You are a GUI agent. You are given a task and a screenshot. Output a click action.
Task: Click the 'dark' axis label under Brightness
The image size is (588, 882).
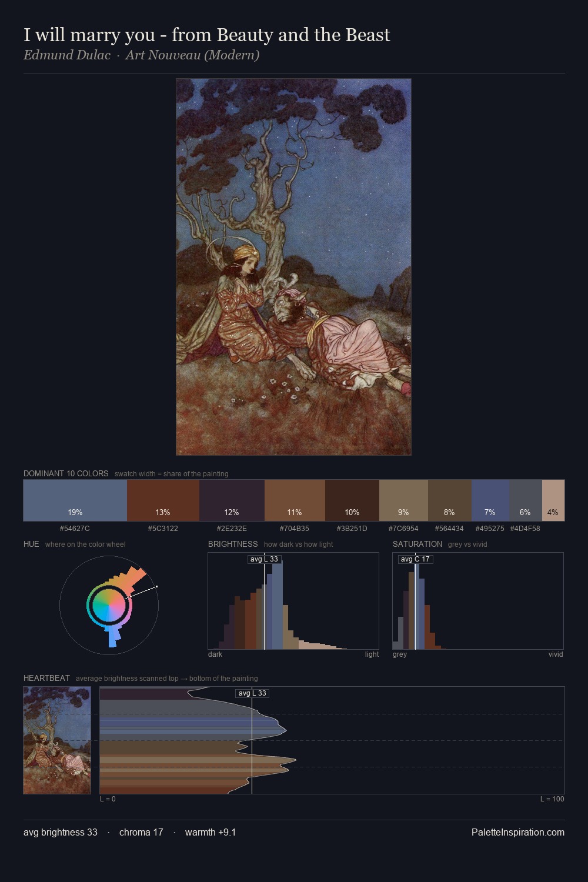coord(215,654)
